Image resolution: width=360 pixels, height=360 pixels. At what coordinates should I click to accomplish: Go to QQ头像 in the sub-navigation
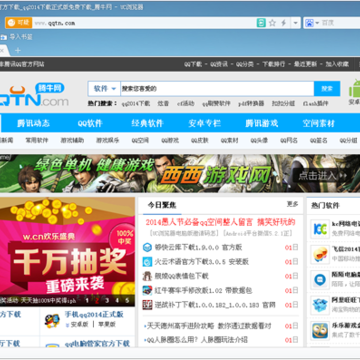click(x=259, y=140)
